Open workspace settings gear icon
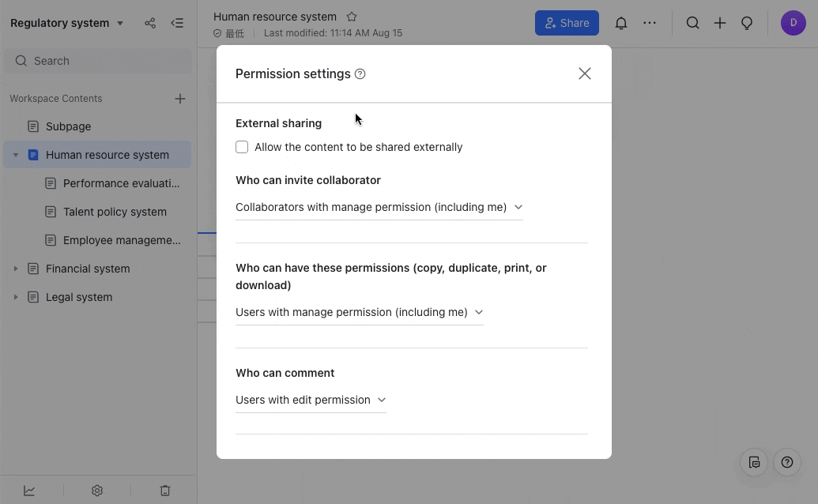Image resolution: width=818 pixels, height=504 pixels. coord(97,491)
